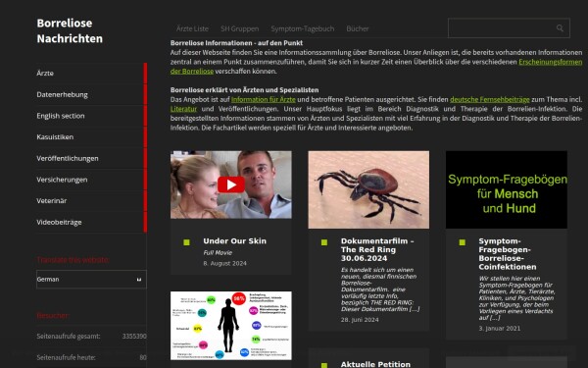The height and width of the screenshot is (368, 588).
Task: Open the human body symptom chart thumbnail
Action: (231, 326)
